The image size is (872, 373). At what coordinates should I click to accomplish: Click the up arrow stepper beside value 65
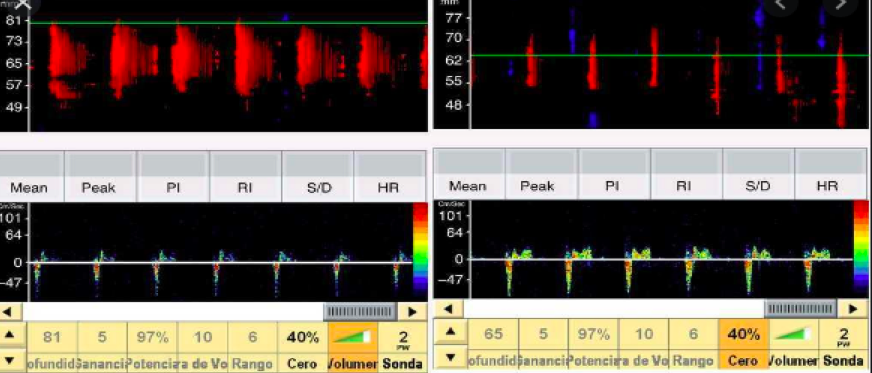pos(450,332)
